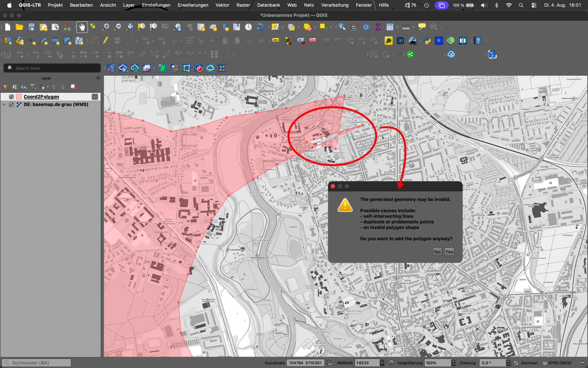Open the Layer Styling panel brush icon
This screenshot has width=588, height=368.
click(5, 87)
